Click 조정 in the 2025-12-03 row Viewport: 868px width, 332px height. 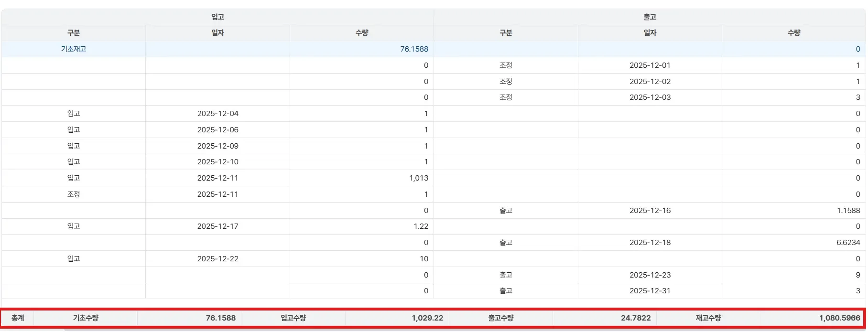click(506, 97)
